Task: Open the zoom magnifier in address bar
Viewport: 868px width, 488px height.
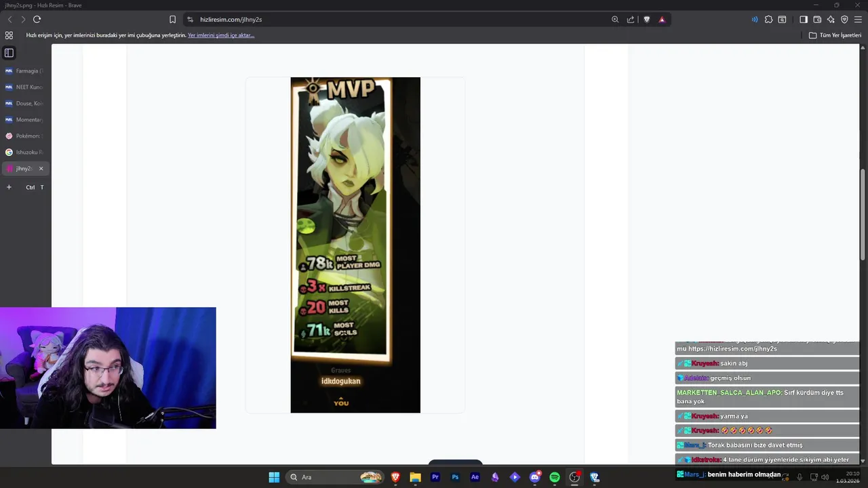Action: 615,20
